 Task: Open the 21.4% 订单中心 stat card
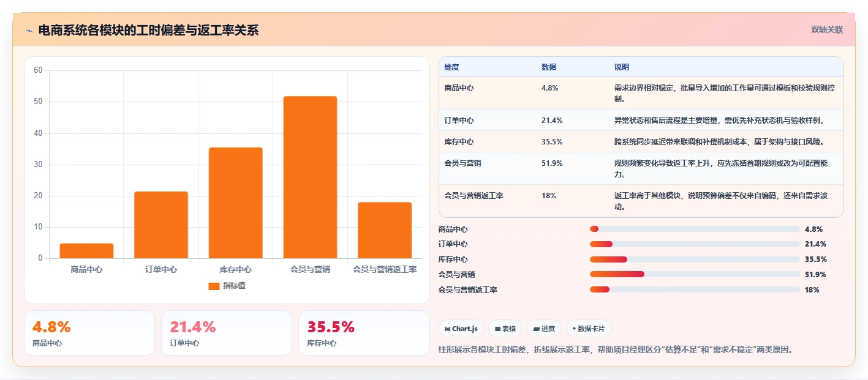tap(227, 333)
